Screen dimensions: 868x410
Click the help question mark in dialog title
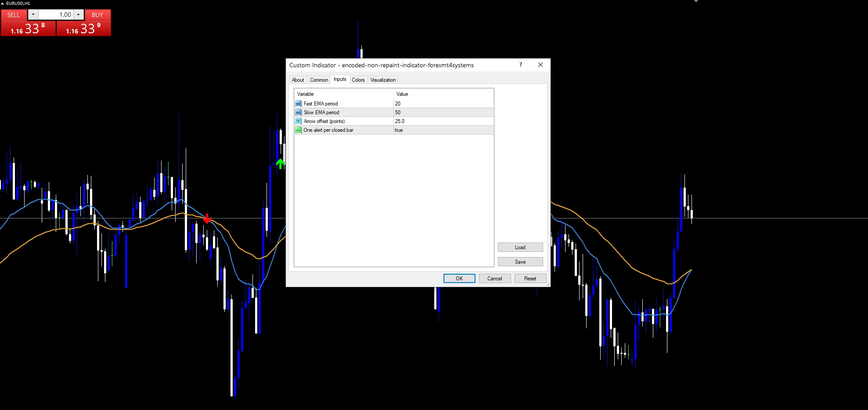521,65
